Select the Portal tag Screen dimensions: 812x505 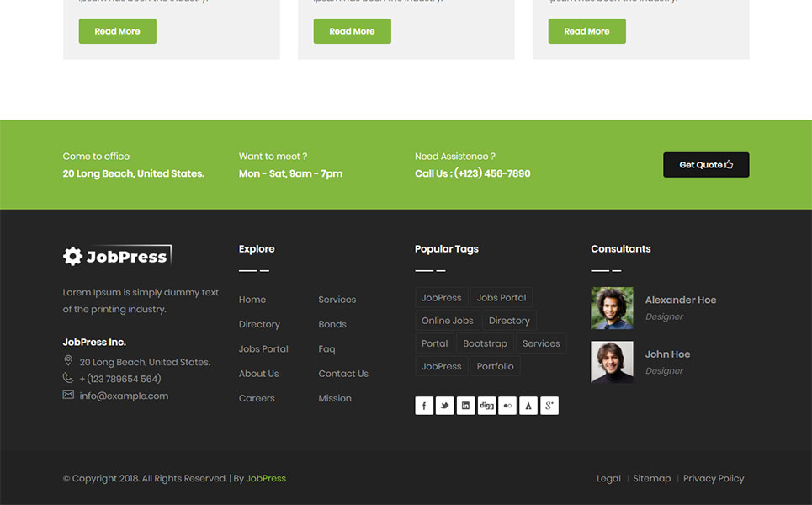tap(434, 343)
